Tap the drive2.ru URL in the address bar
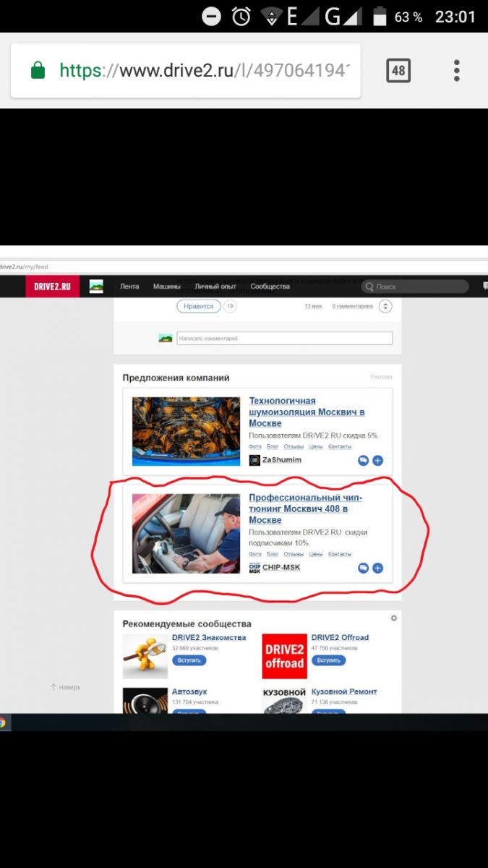Image resolution: width=488 pixels, height=868 pixels. (x=205, y=71)
